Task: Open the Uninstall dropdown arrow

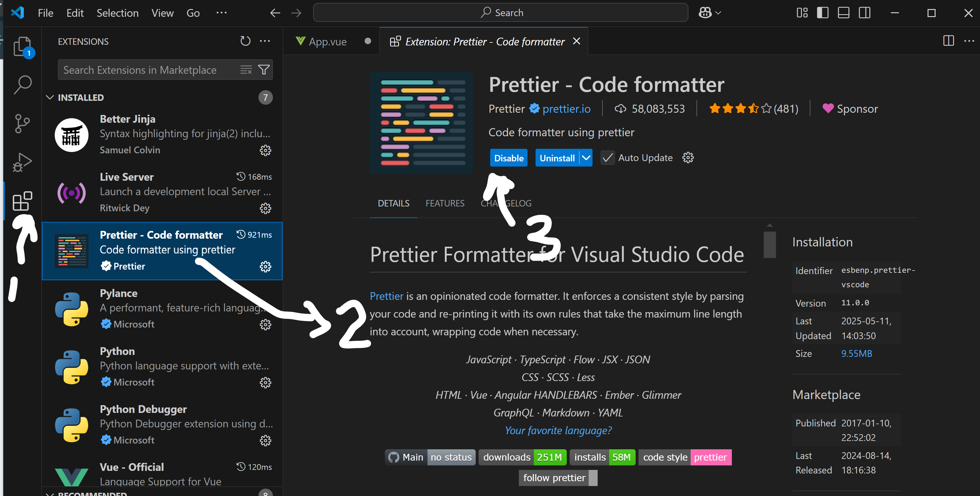Action: click(586, 158)
